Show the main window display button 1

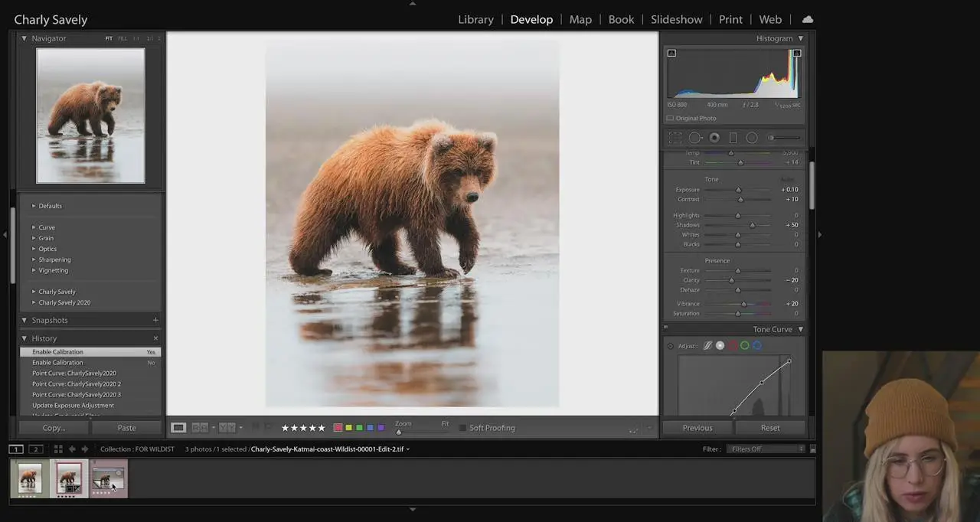16,449
